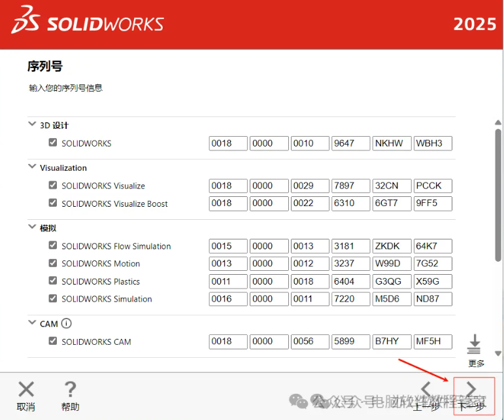Click Visualize Boost field 0022
Screen dimensions: 504x420
tap(310, 203)
